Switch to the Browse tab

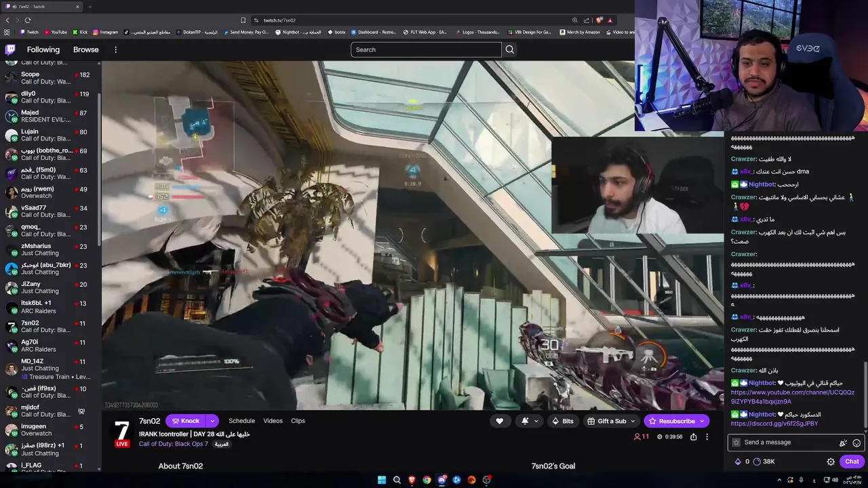pyautogui.click(x=86, y=49)
